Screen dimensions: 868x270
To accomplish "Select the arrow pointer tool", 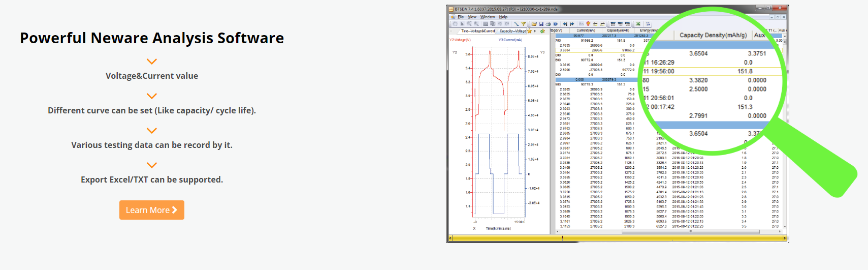I will pyautogui.click(x=462, y=24).
